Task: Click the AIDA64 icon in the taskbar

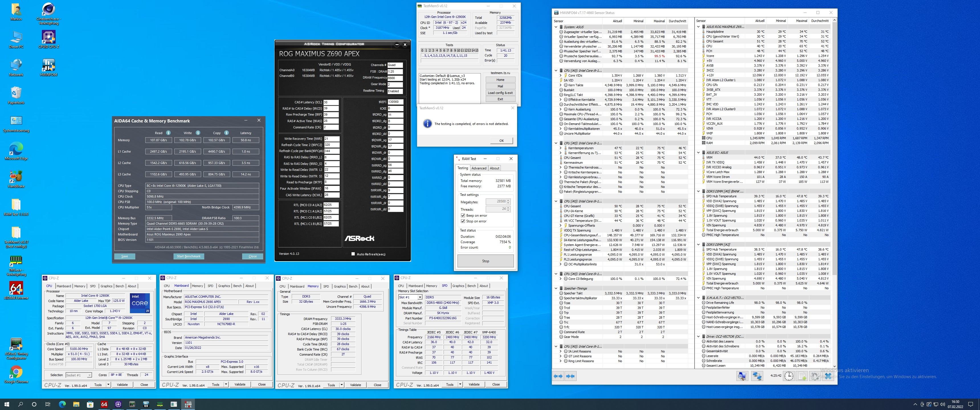Action: [x=104, y=404]
